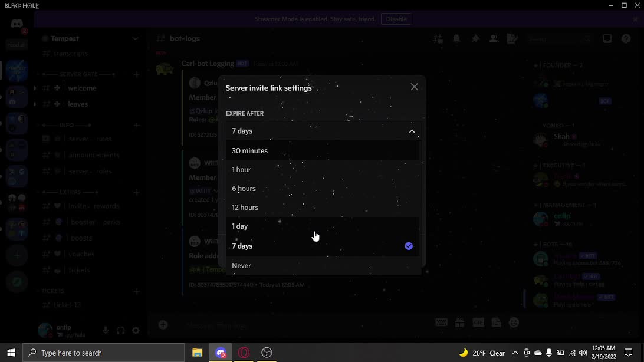Close the Server invite link settings dialog

tap(414, 87)
